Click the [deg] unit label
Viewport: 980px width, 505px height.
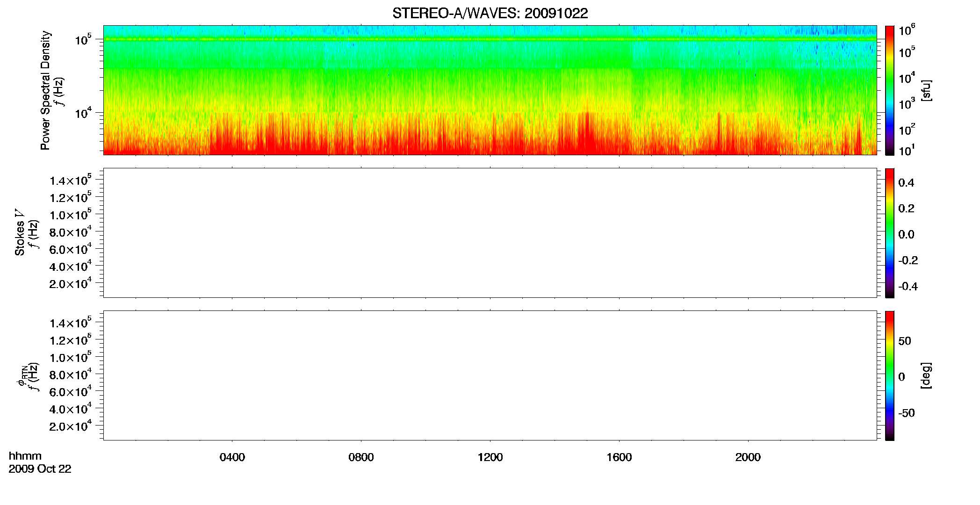926,375
